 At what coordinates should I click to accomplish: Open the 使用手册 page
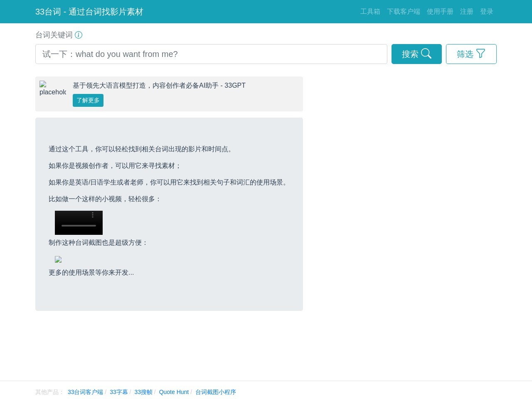click(x=440, y=12)
